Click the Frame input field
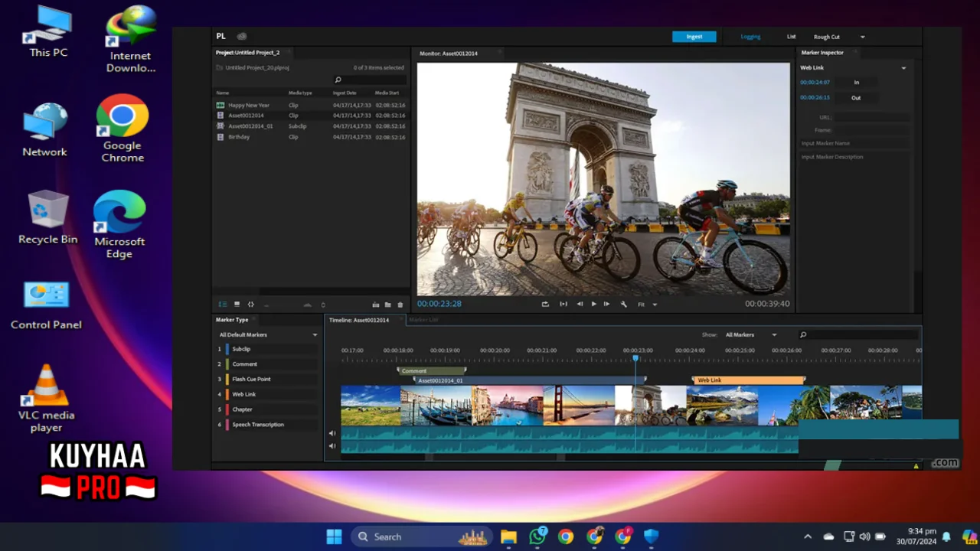The image size is (980, 551). click(x=872, y=130)
